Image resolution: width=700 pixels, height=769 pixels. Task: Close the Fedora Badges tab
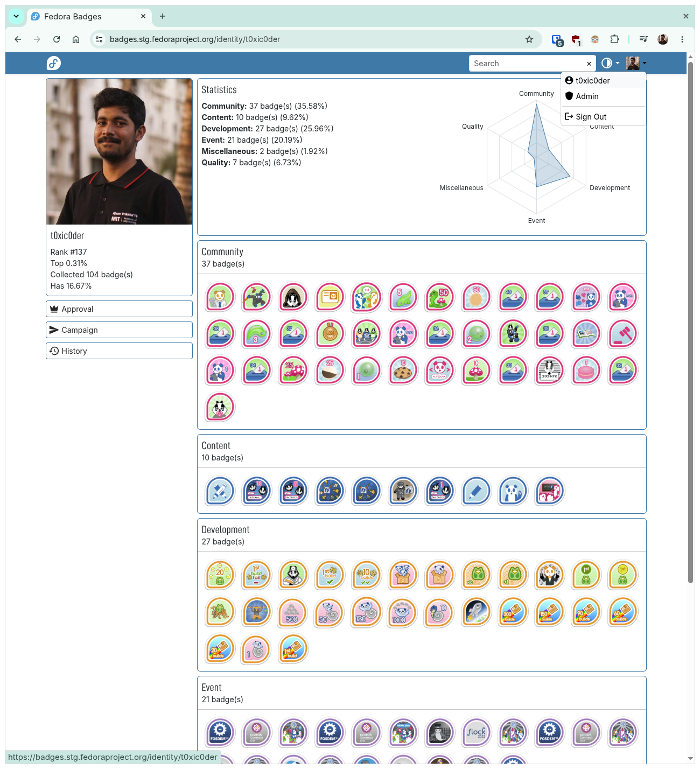(143, 16)
